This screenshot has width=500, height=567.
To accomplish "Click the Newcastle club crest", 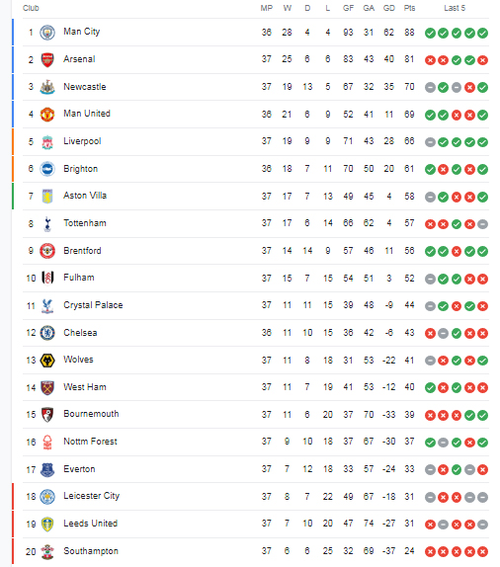I will (47, 87).
